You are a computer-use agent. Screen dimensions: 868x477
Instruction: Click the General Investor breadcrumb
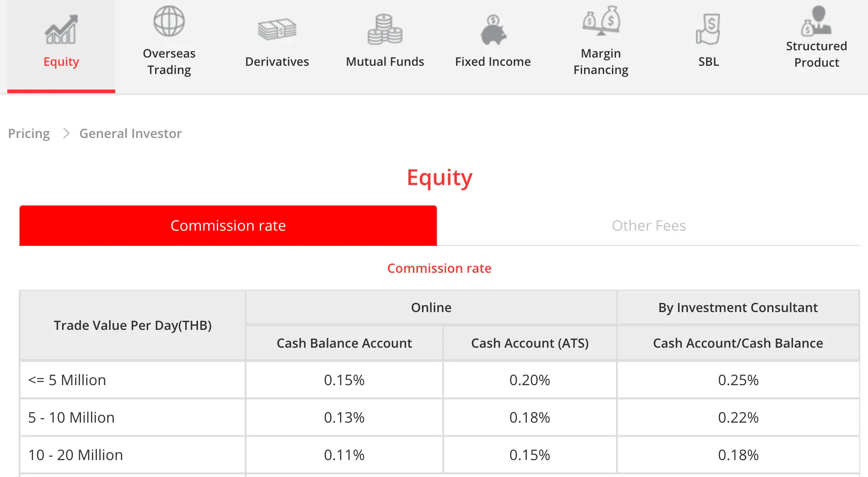[x=130, y=133]
